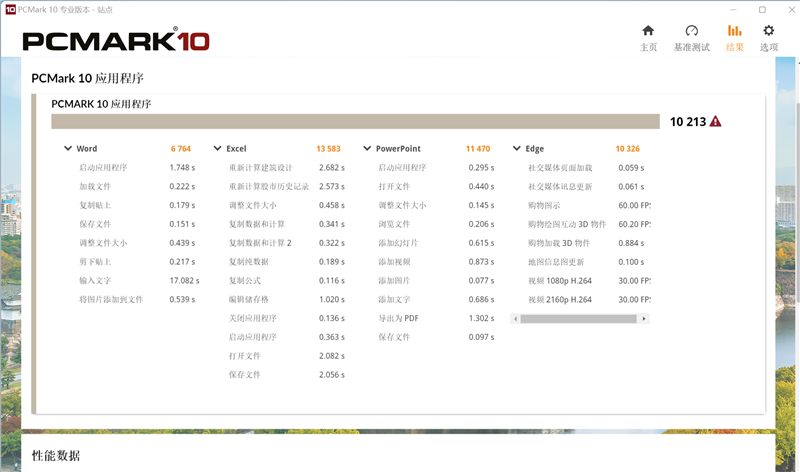Open the 选项 options gear icon
This screenshot has width=800, height=472.
pos(768,31)
